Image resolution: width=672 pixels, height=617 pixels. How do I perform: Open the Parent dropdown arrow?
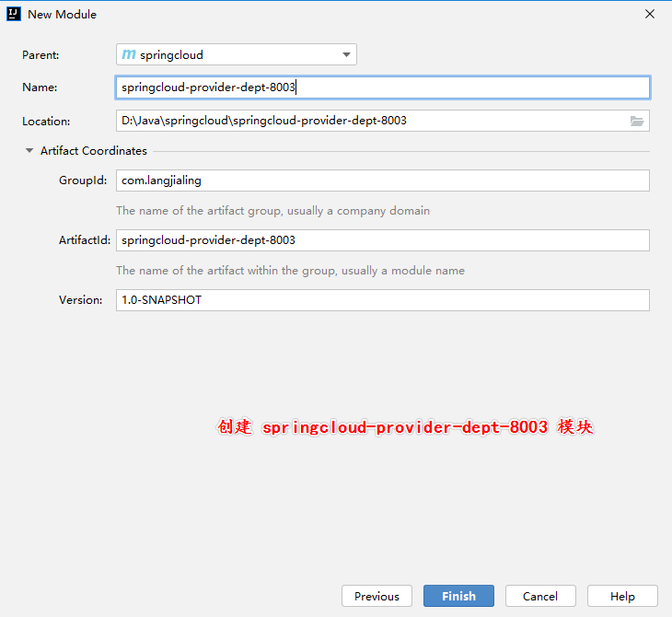point(346,54)
